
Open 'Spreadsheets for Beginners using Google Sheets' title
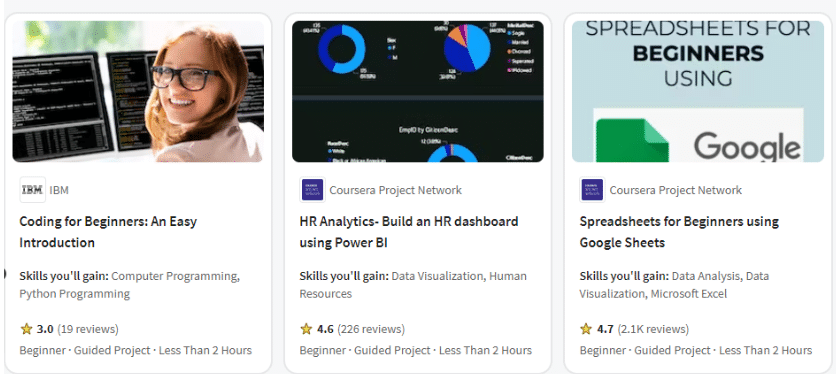(x=679, y=232)
